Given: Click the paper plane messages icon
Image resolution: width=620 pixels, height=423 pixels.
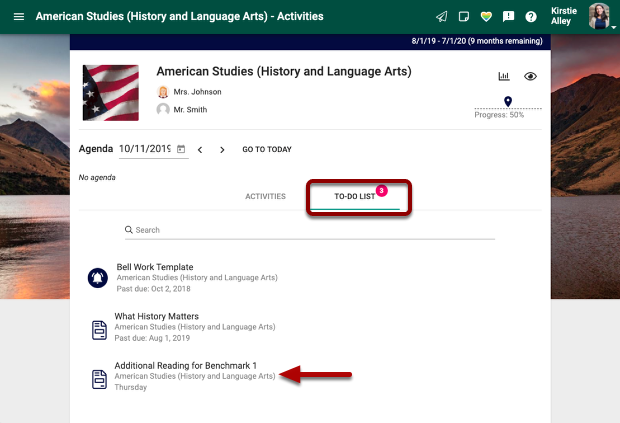Looking at the screenshot, I should (442, 17).
